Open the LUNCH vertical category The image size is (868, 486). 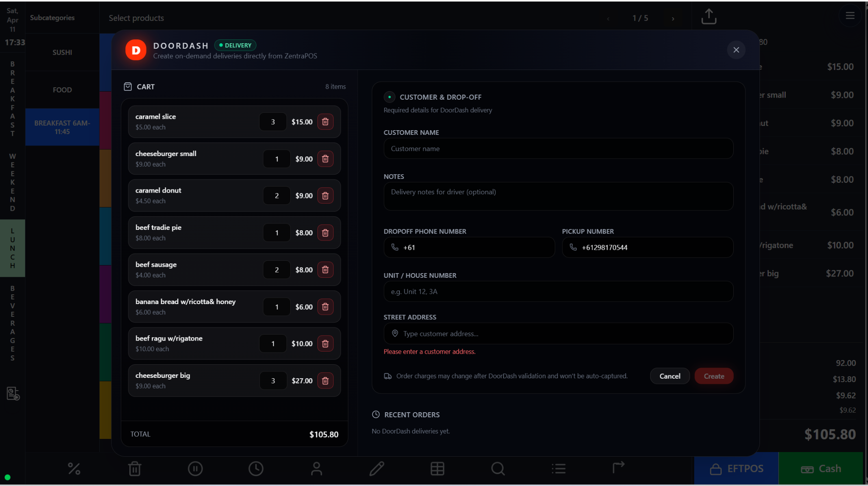point(12,248)
